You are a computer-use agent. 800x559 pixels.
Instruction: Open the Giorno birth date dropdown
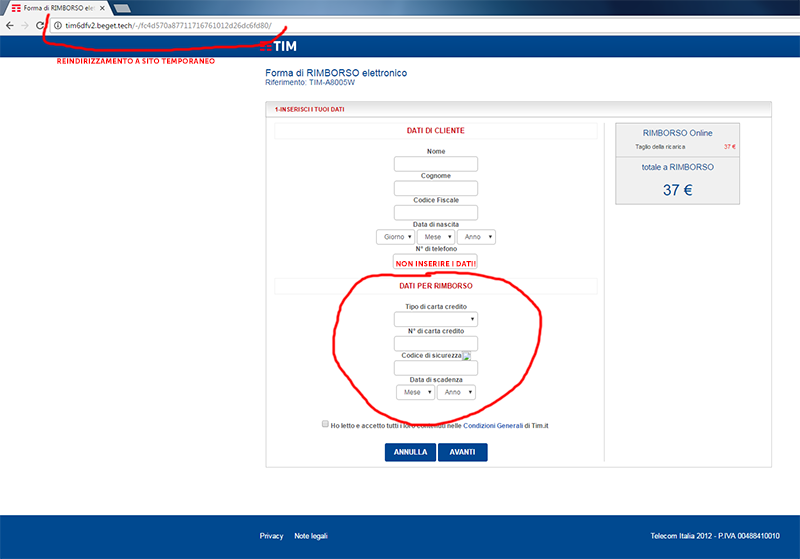pos(395,237)
